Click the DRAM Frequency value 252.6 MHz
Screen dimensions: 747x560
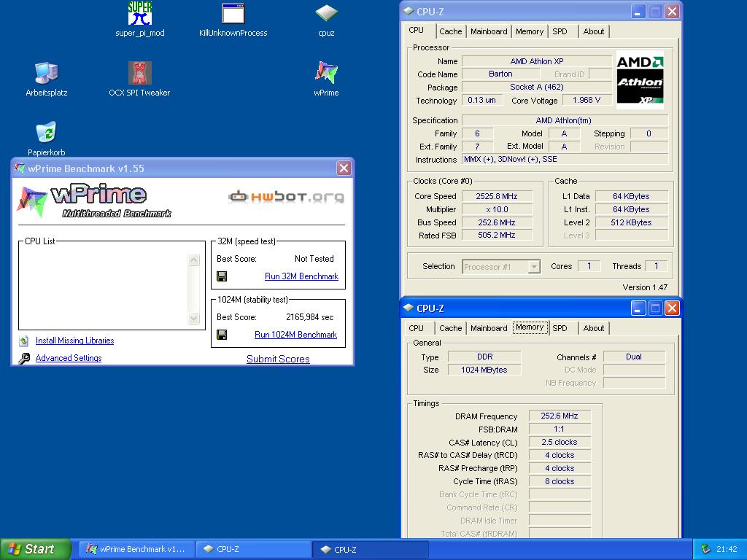pyautogui.click(x=560, y=416)
